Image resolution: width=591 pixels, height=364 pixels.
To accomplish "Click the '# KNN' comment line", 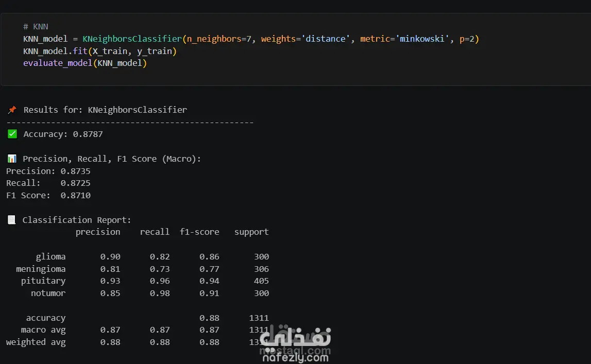I will point(36,27).
